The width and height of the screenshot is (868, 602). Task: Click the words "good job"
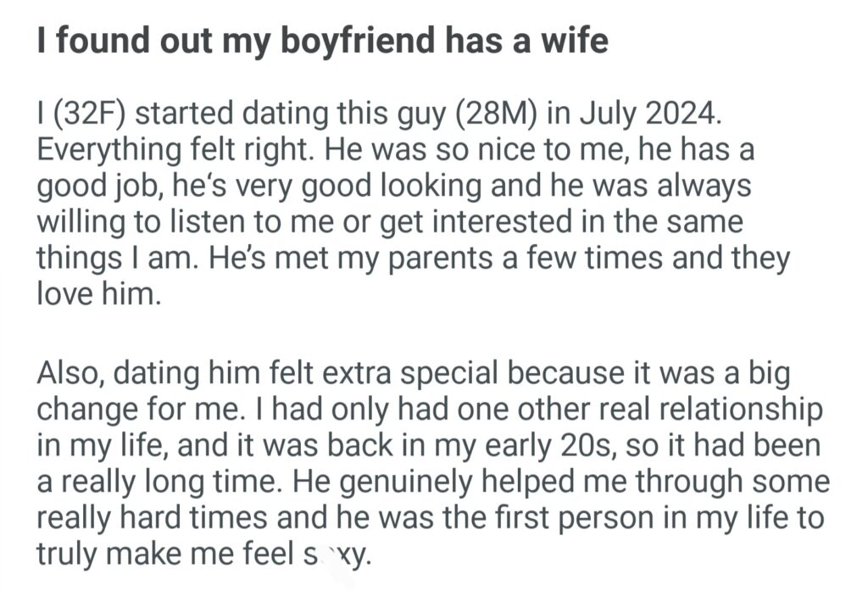pyautogui.click(x=97, y=189)
